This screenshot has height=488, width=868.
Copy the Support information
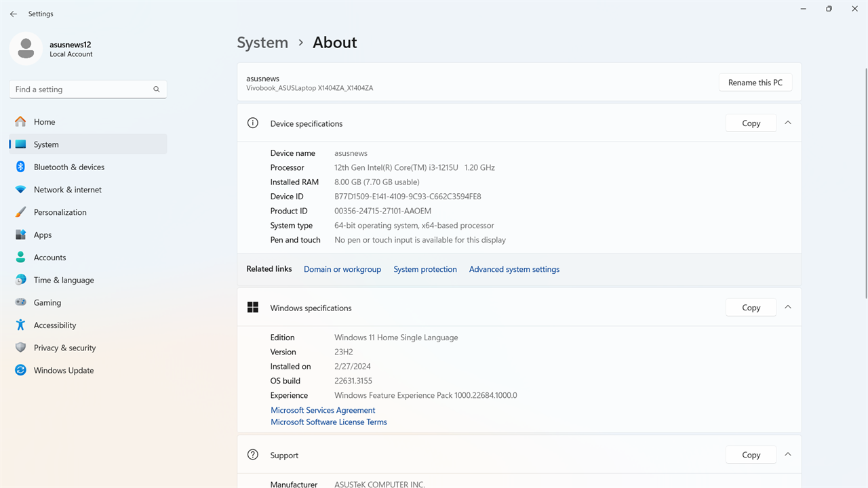(751, 455)
